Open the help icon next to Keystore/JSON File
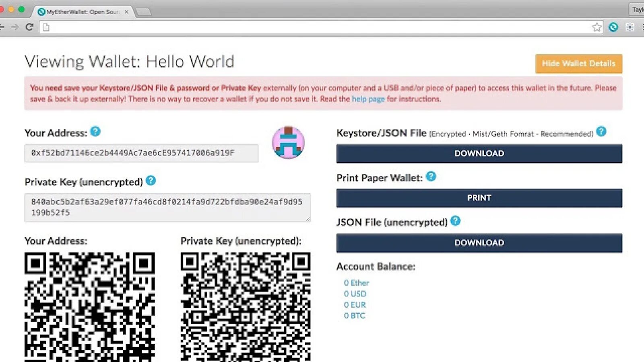The width and height of the screenshot is (644, 362). pos(601,131)
